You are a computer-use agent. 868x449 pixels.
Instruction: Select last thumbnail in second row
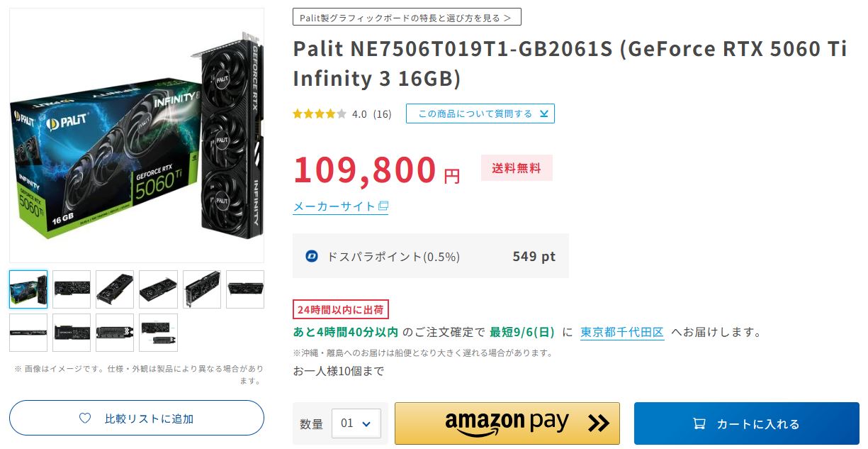pyautogui.click(x=158, y=333)
